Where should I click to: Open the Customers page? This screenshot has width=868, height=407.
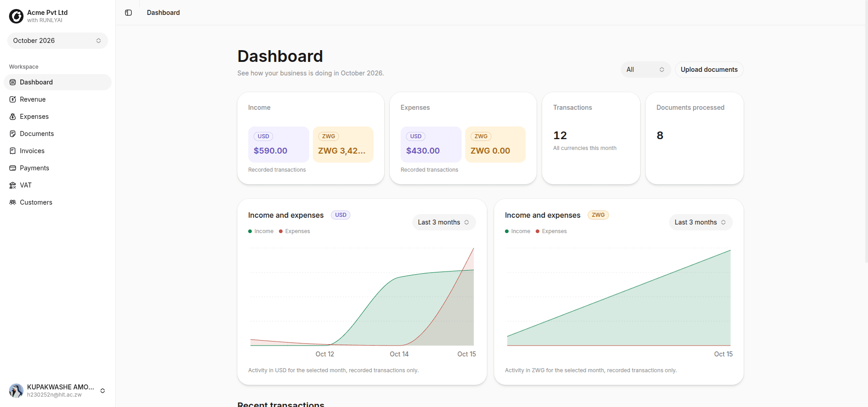57,202
